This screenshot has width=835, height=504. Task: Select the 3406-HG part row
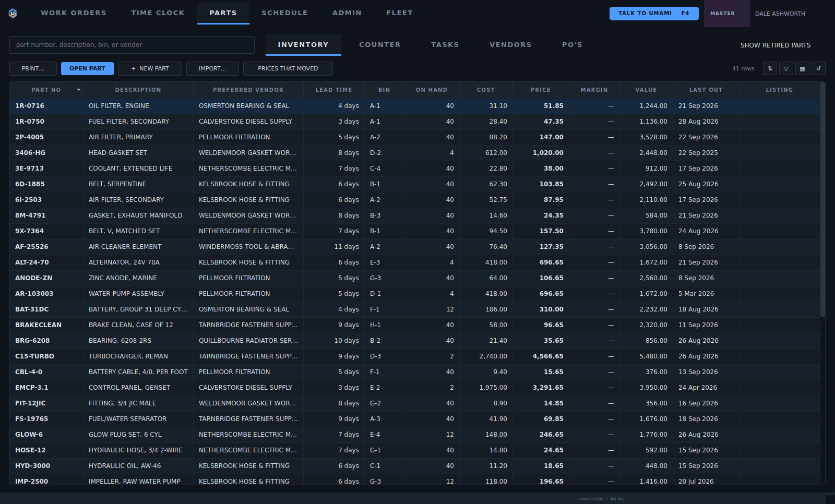pos(415,153)
